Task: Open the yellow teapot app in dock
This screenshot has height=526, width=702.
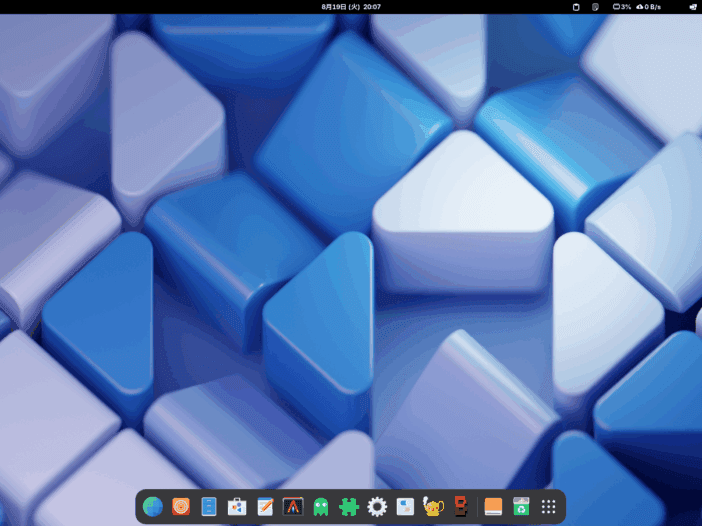Action: point(433,507)
